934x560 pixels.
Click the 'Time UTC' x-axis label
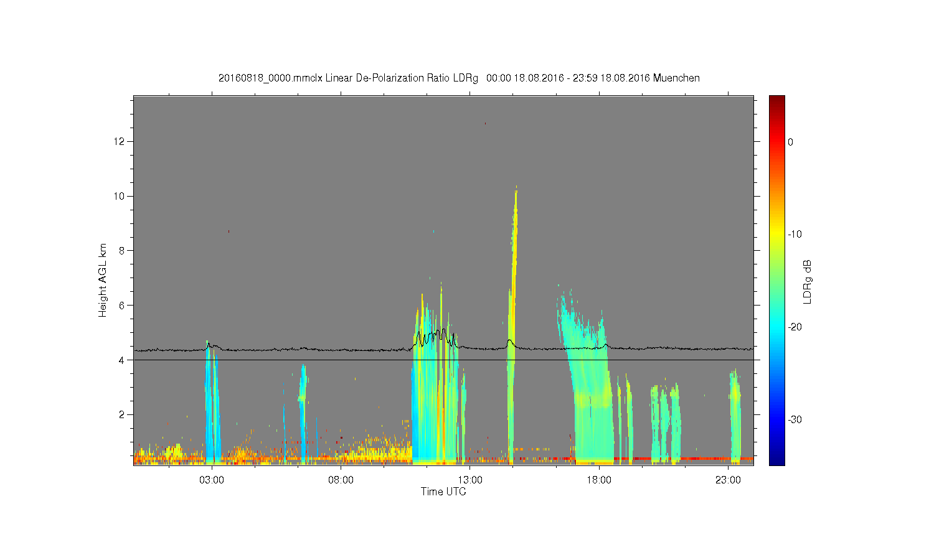pyautogui.click(x=443, y=492)
